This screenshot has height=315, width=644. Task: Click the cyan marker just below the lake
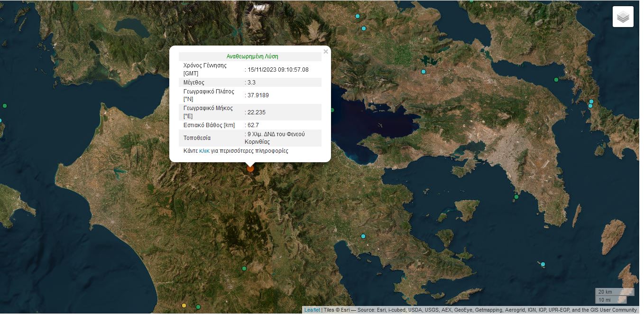[x=423, y=72]
